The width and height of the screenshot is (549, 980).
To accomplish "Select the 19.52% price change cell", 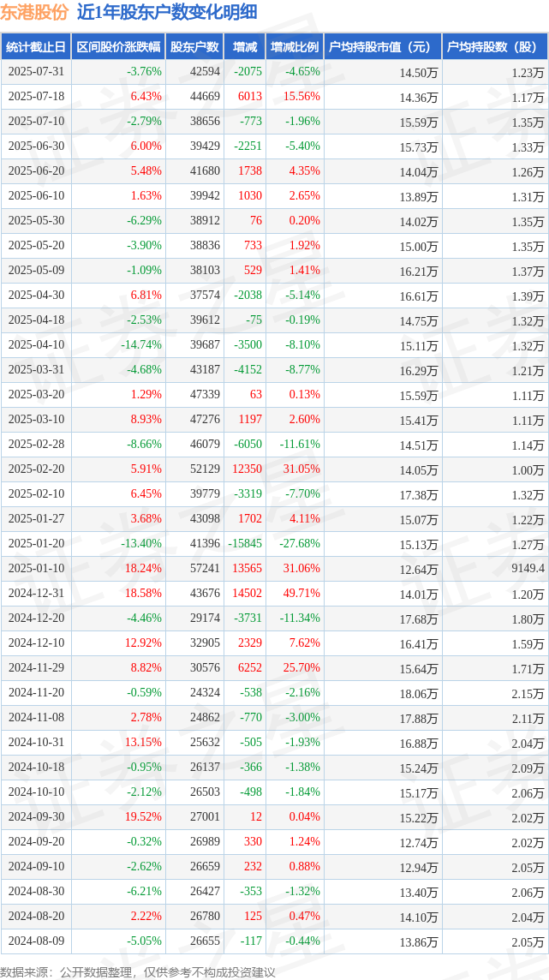I will (x=144, y=816).
